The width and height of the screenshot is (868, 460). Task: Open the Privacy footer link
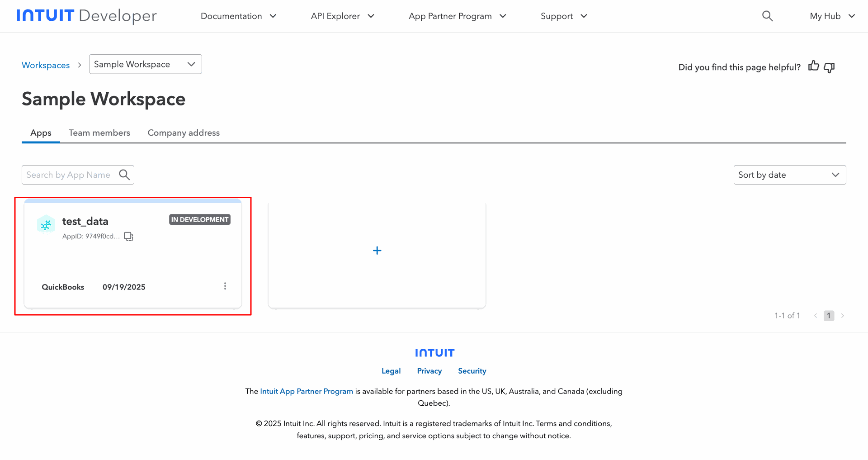(x=429, y=371)
